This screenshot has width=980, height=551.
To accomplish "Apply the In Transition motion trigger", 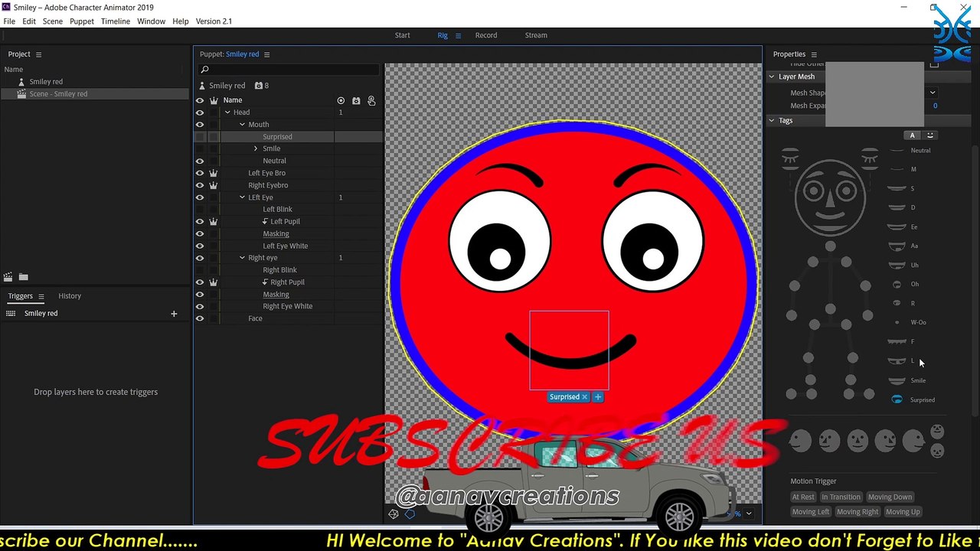I will (x=841, y=497).
